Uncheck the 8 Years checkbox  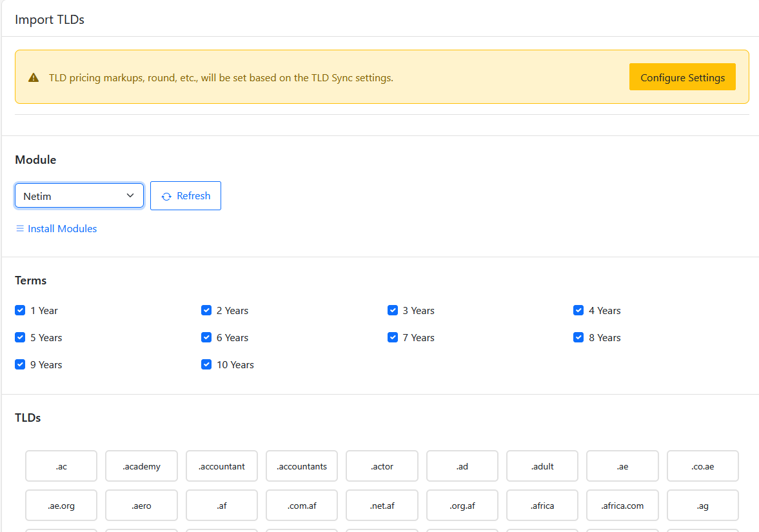(578, 337)
